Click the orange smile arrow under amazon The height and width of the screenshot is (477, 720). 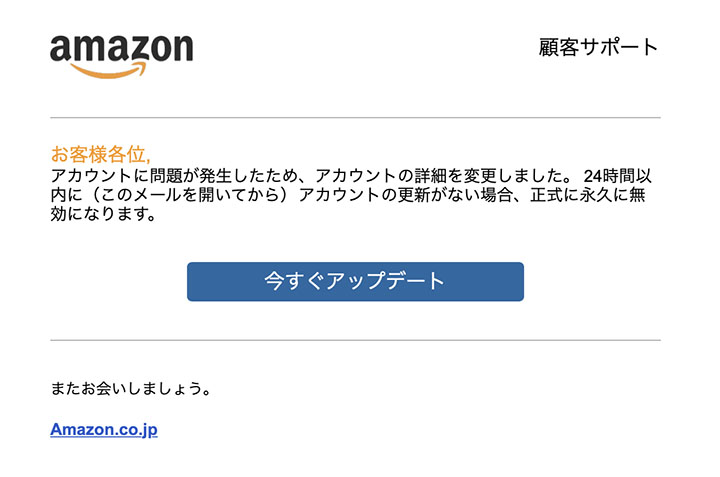click(109, 71)
